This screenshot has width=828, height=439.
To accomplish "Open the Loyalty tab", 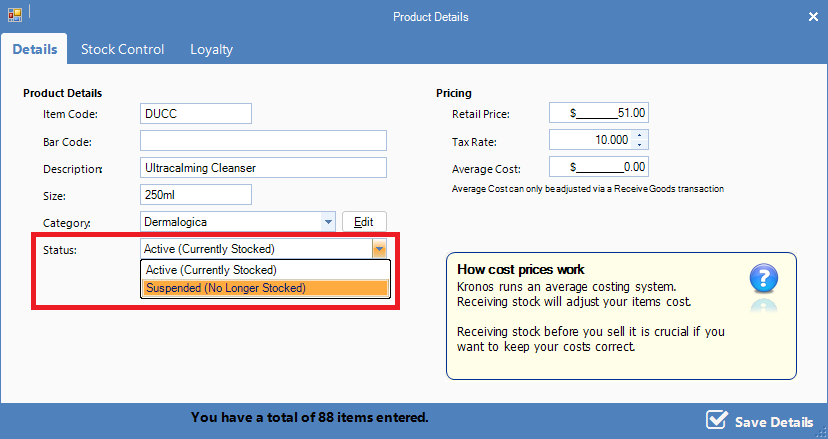I will tap(211, 49).
